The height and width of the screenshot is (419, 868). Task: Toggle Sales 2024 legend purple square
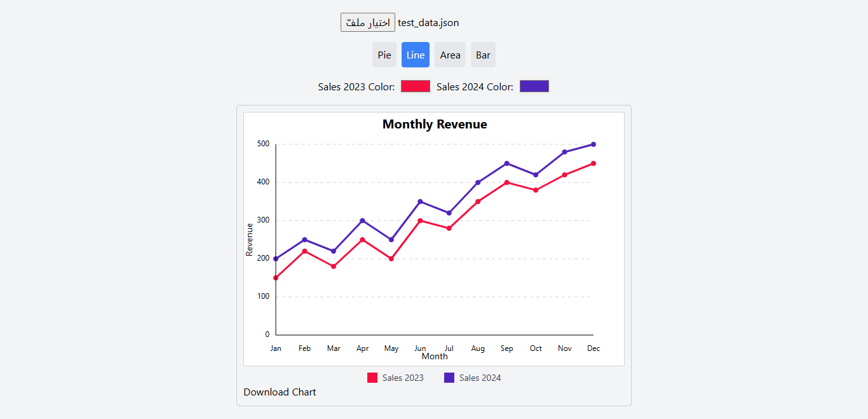tap(449, 378)
